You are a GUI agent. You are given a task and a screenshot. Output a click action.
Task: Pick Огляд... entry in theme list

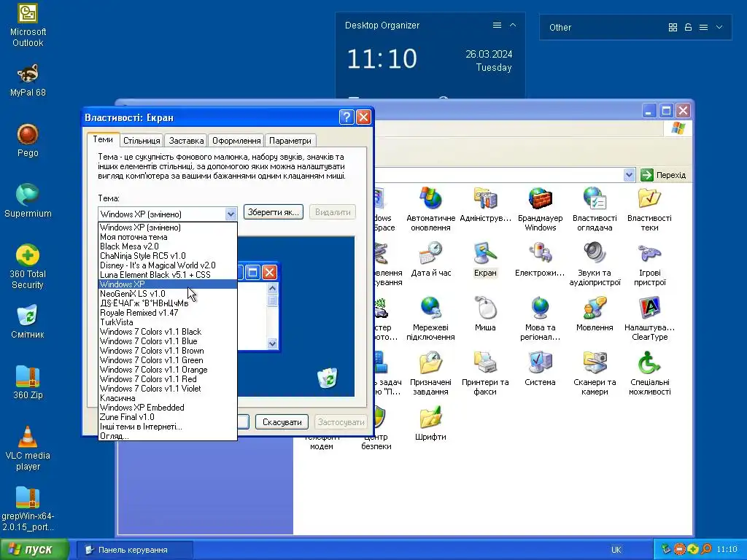[x=168, y=436]
